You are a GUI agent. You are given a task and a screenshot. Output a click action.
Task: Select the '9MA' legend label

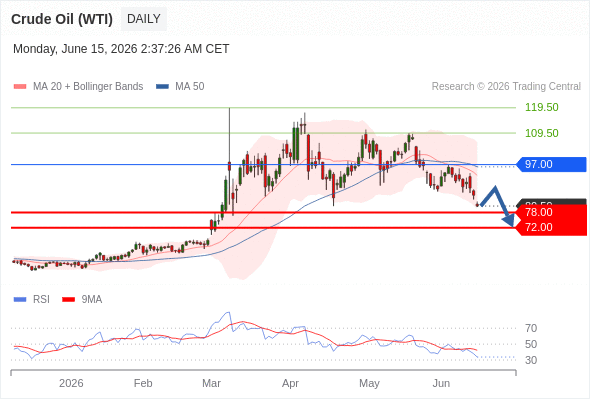click(92, 300)
